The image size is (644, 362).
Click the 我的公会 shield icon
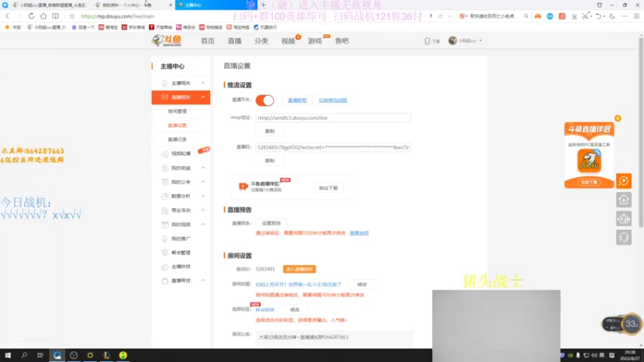click(x=165, y=183)
